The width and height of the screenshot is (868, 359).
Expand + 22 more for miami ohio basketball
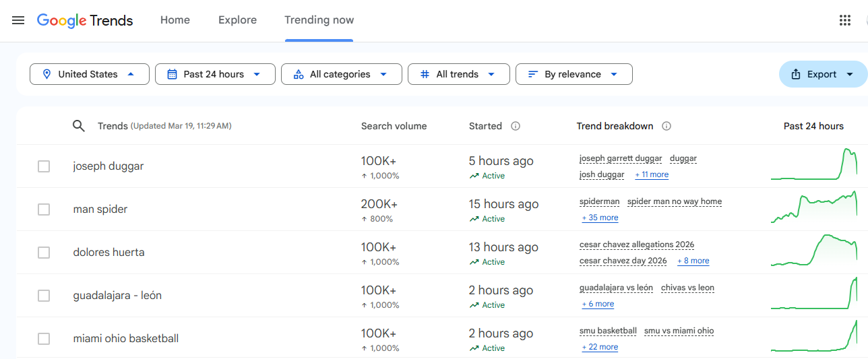(600, 347)
